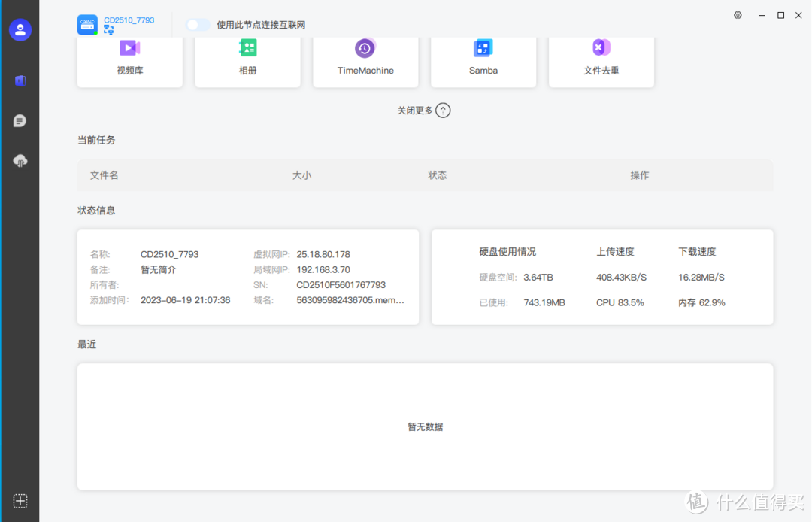812x522 pixels.
Task: Click the 大小 column header
Action: [302, 175]
